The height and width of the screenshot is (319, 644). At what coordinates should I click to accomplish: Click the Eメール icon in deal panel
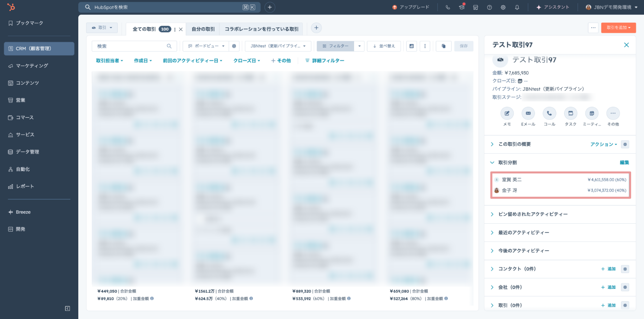pos(528,113)
